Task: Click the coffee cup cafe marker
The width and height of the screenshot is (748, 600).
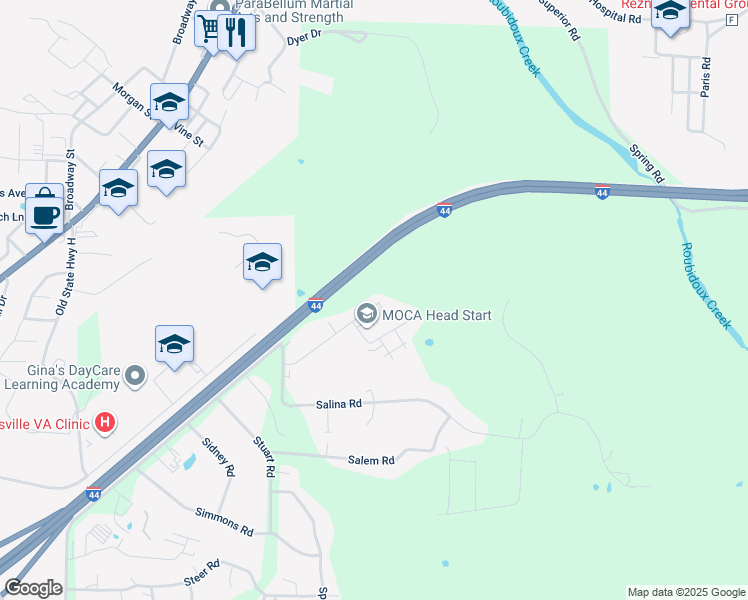Action: [44, 216]
